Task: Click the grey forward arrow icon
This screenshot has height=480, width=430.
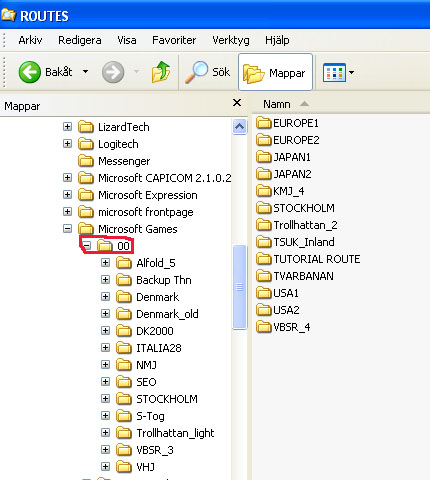Action: tap(113, 72)
